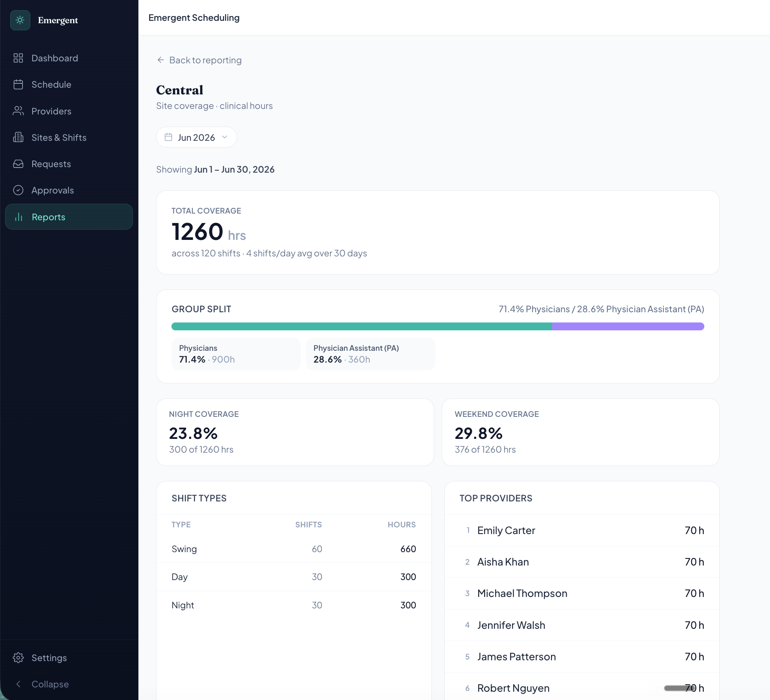Viewport: 770px width, 700px height.
Task: Click the Approvals checkmark circle icon
Action: coord(18,190)
